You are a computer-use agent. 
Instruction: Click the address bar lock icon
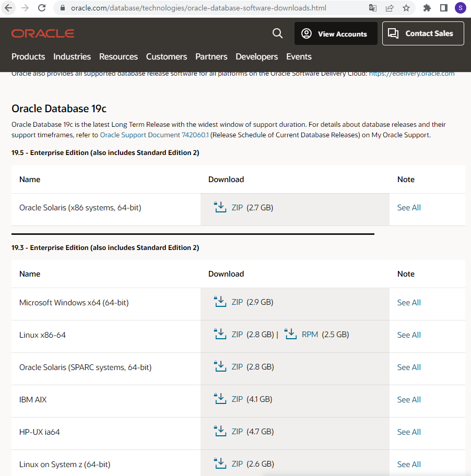[x=63, y=8]
